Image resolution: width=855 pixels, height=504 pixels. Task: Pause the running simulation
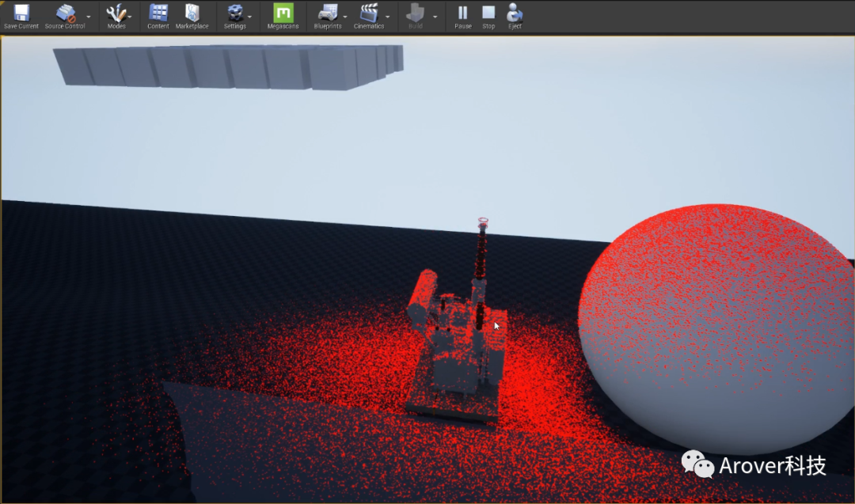[x=463, y=13]
